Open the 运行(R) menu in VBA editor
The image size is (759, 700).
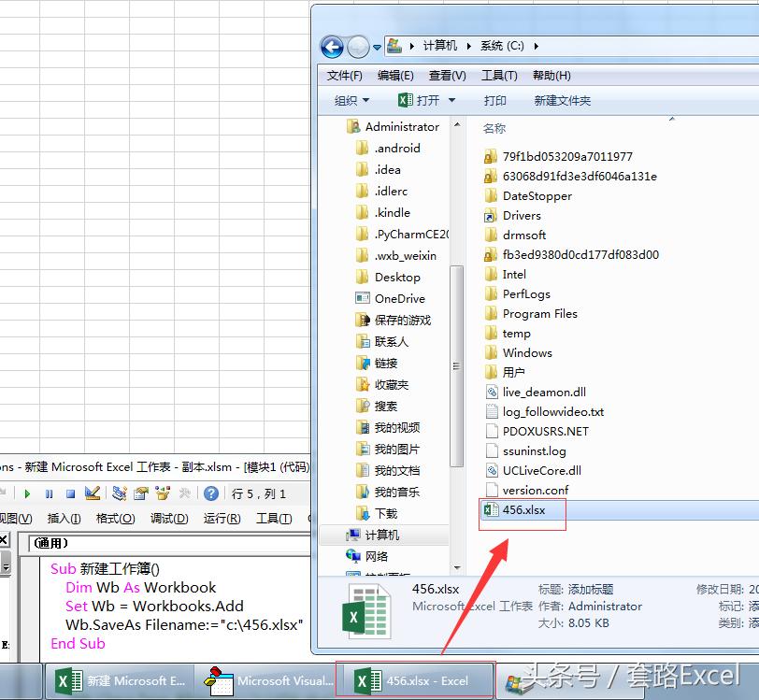click(x=222, y=519)
